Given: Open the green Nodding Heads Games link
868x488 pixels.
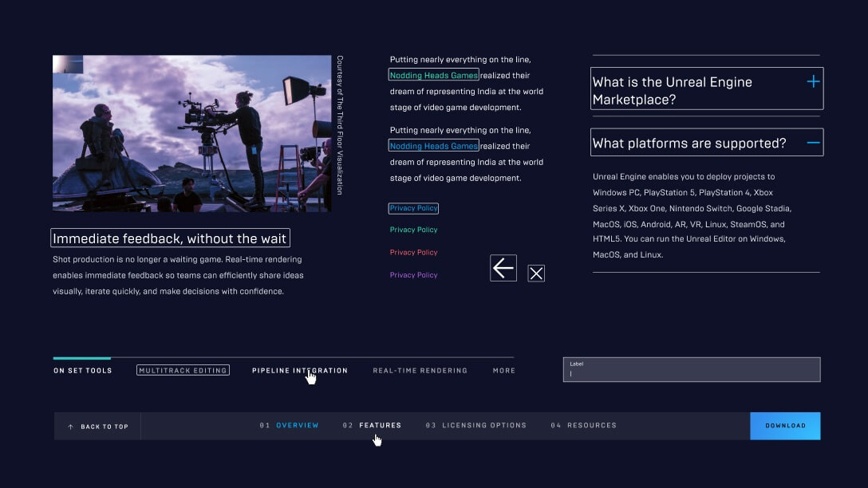Looking at the screenshot, I should [x=433, y=76].
